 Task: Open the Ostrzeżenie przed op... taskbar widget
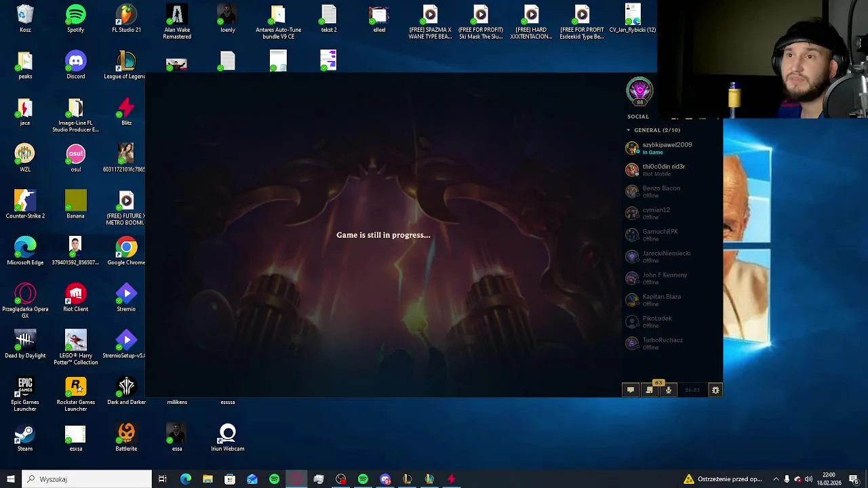[723, 479]
